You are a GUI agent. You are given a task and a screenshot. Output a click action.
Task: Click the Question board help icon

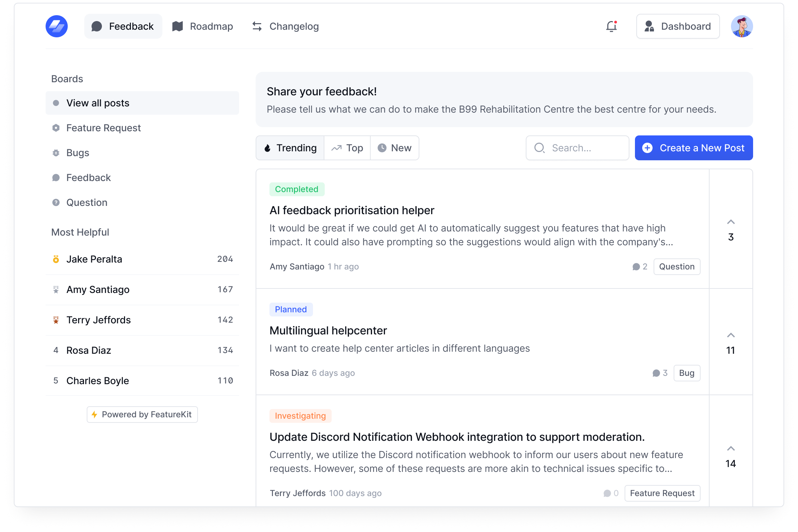point(56,202)
